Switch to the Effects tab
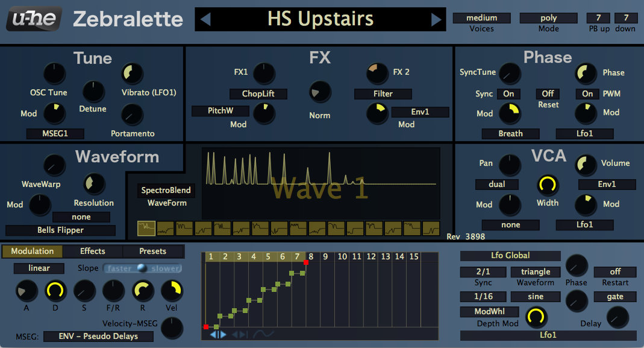Image resolution: width=644 pixels, height=348 pixels. (x=92, y=251)
